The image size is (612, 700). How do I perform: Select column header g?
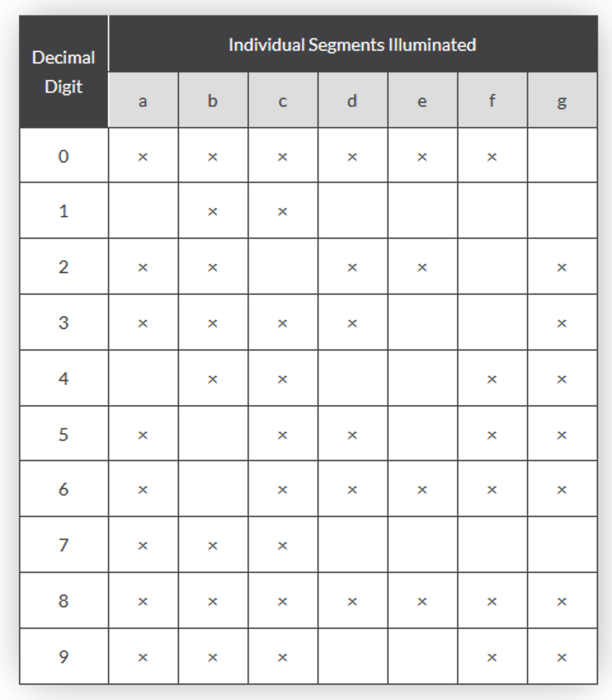562,100
